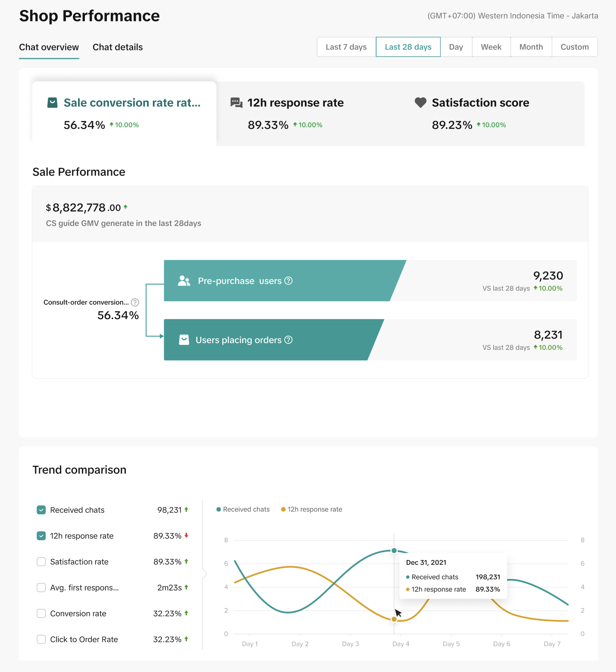Enable the Satisfaction rate checkbox
Image resolution: width=616 pixels, height=672 pixels.
[41, 562]
